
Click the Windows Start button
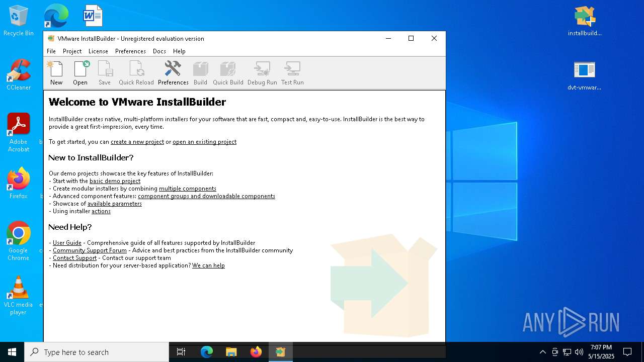(12, 352)
